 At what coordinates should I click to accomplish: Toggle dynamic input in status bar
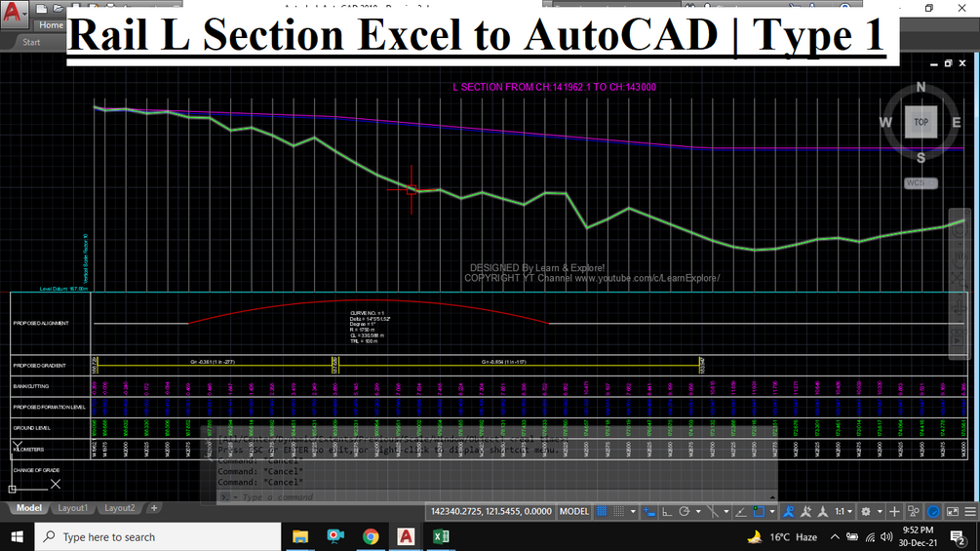tap(648, 511)
